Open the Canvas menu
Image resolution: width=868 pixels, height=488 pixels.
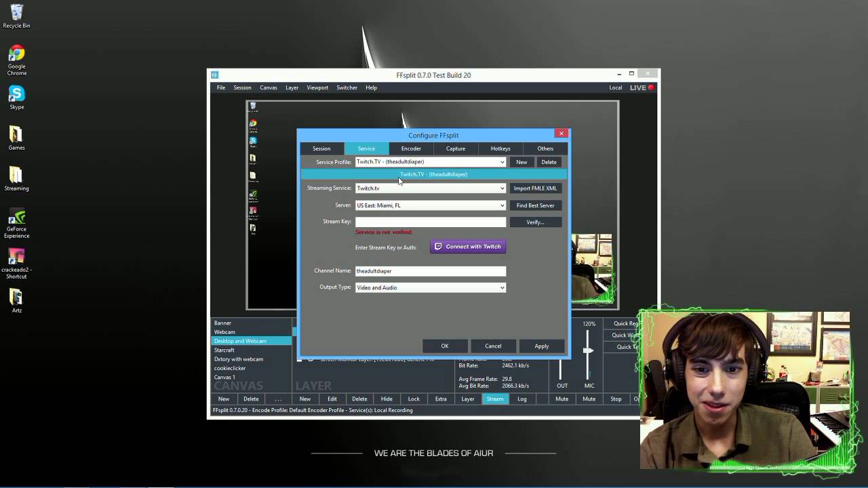click(x=269, y=87)
